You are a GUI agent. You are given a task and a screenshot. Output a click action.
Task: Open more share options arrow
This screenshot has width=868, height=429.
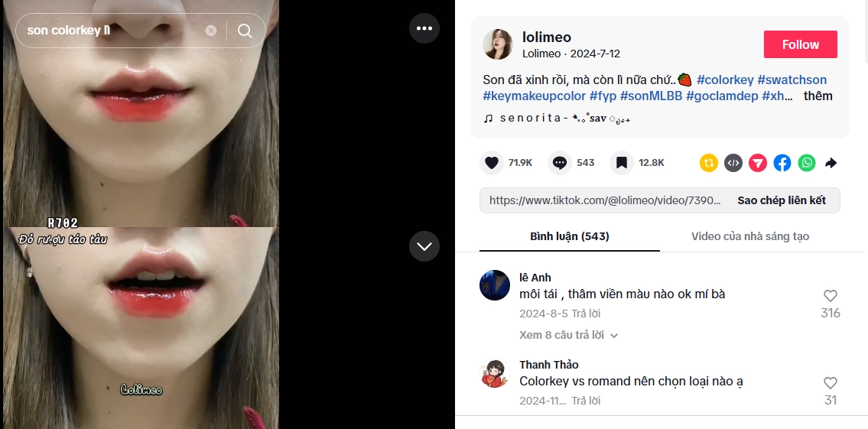tap(831, 163)
